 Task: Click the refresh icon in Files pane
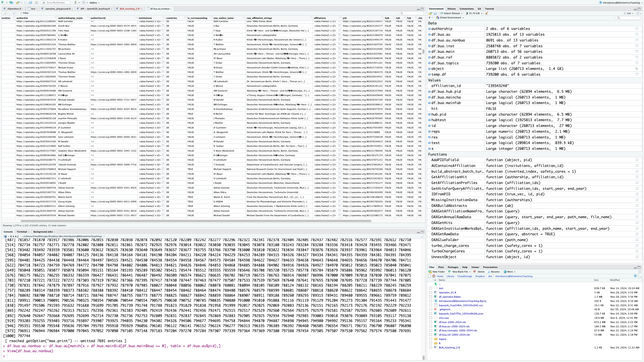point(639,271)
